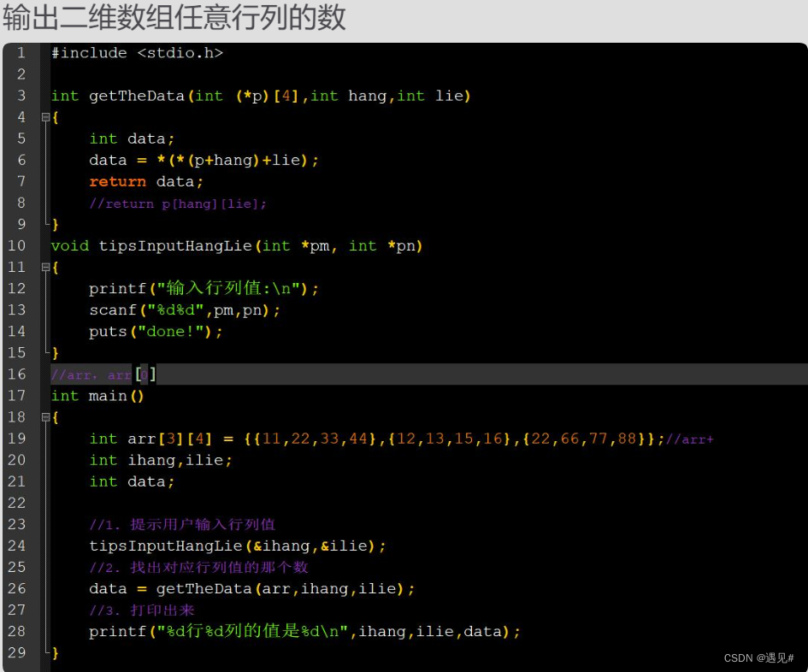The image size is (808, 672).
Task: Click the #include <stdio.h> line
Action: pyautogui.click(x=137, y=53)
